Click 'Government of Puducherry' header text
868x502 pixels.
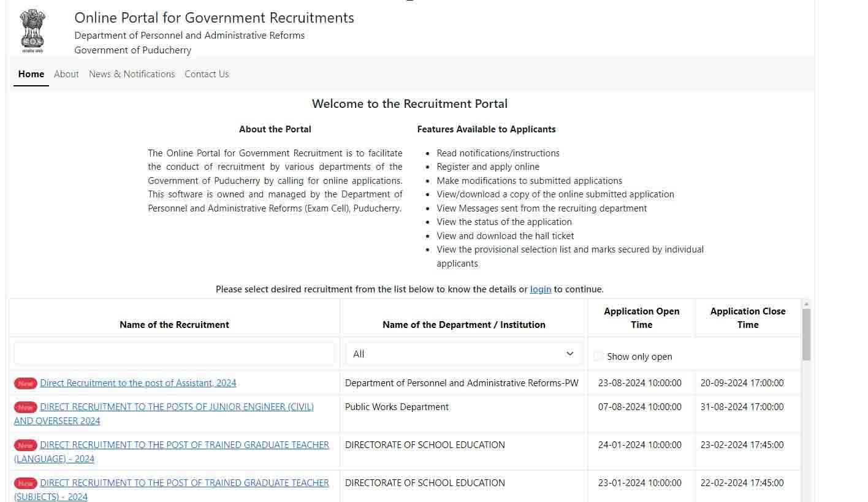point(132,50)
